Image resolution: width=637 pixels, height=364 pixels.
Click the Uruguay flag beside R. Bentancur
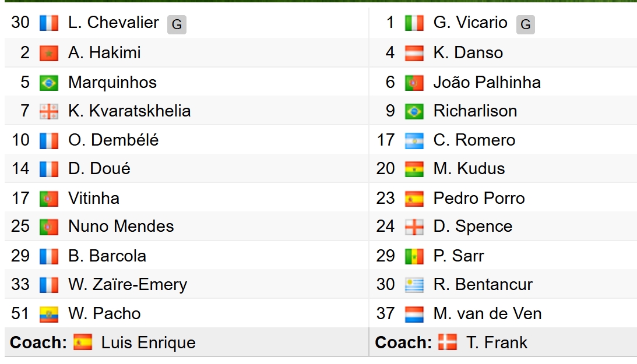point(414,285)
